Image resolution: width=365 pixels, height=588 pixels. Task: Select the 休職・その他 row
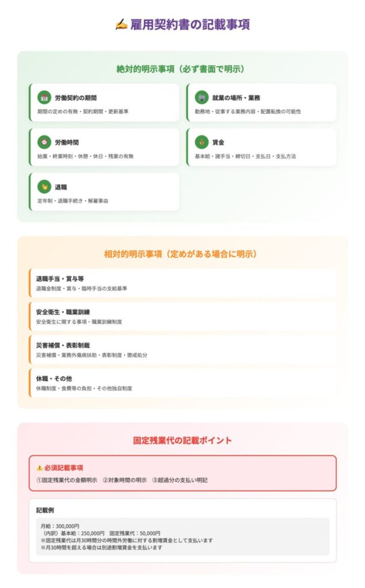183,383
